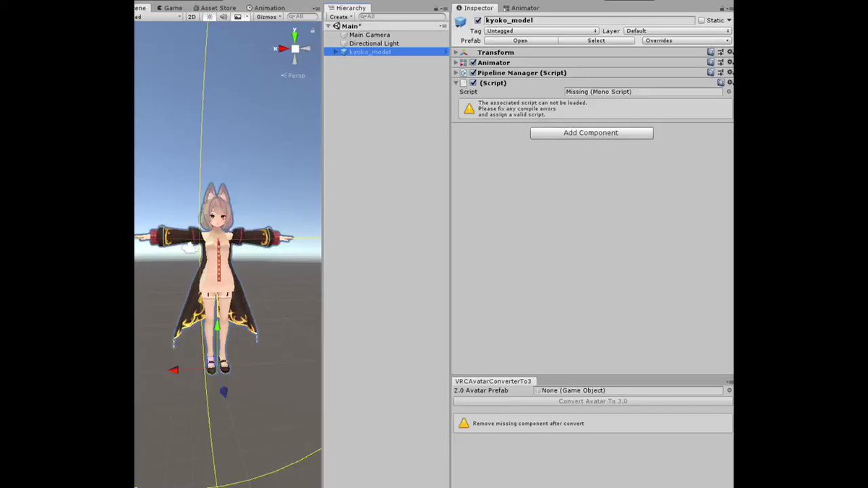
Task: Disable the Animator component checkbox
Action: coord(473,62)
